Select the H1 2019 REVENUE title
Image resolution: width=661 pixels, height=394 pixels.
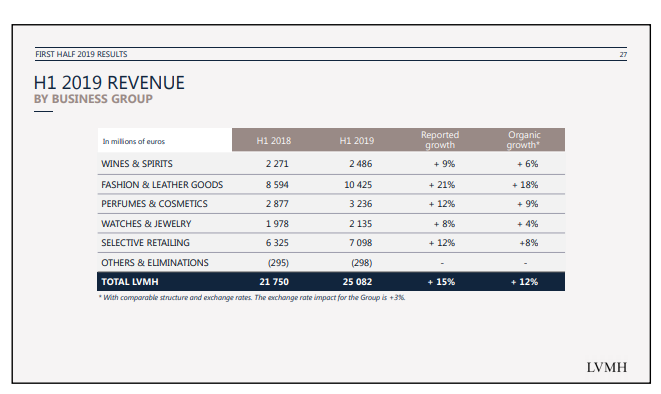(x=109, y=83)
